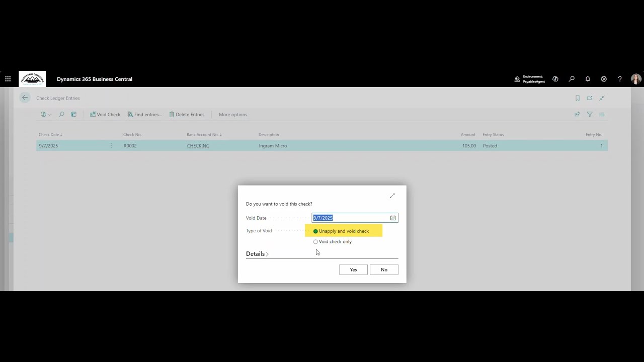Open the notifications bell
The width and height of the screenshot is (644, 362).
[588, 79]
